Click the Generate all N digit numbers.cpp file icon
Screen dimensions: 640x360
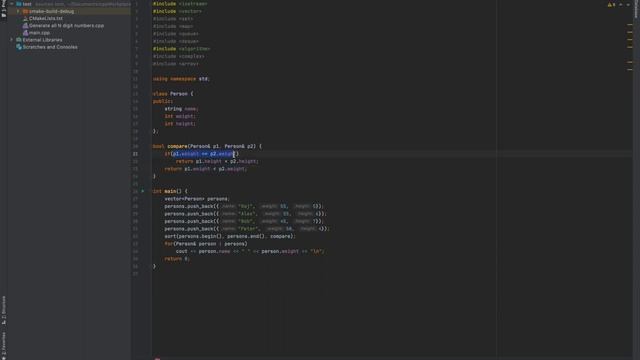[25, 26]
